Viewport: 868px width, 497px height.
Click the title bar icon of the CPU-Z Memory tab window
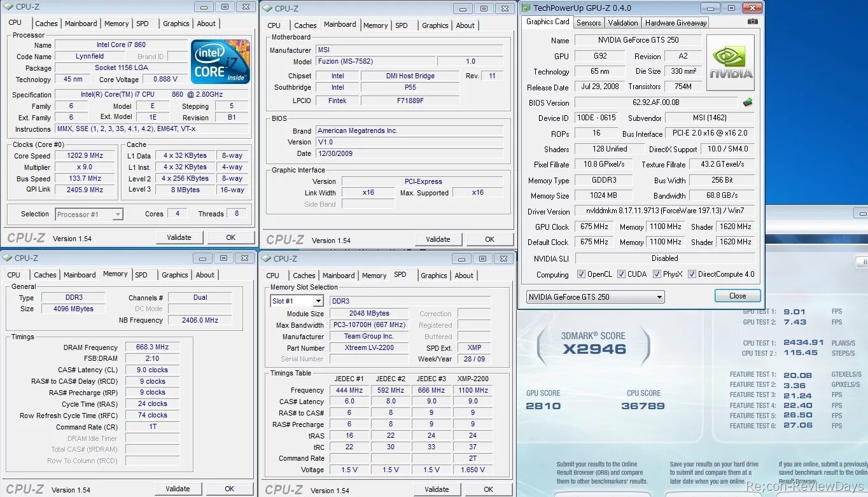[7, 258]
